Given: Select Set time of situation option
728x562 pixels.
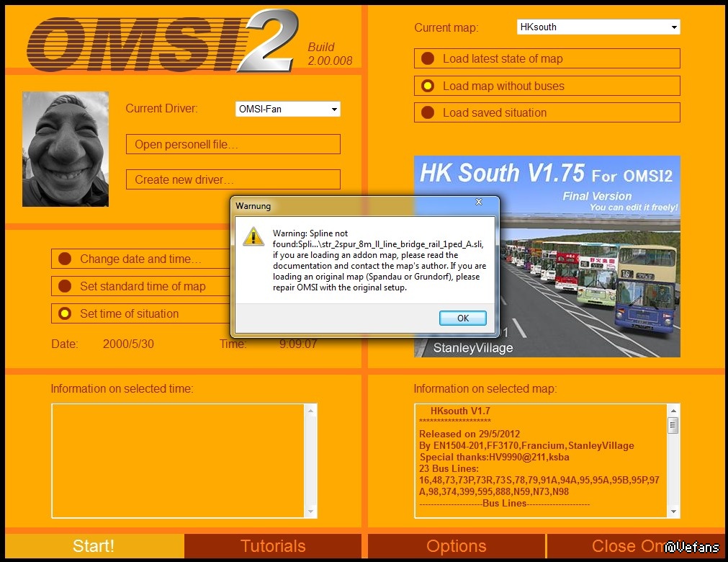Looking at the screenshot, I should point(129,313).
